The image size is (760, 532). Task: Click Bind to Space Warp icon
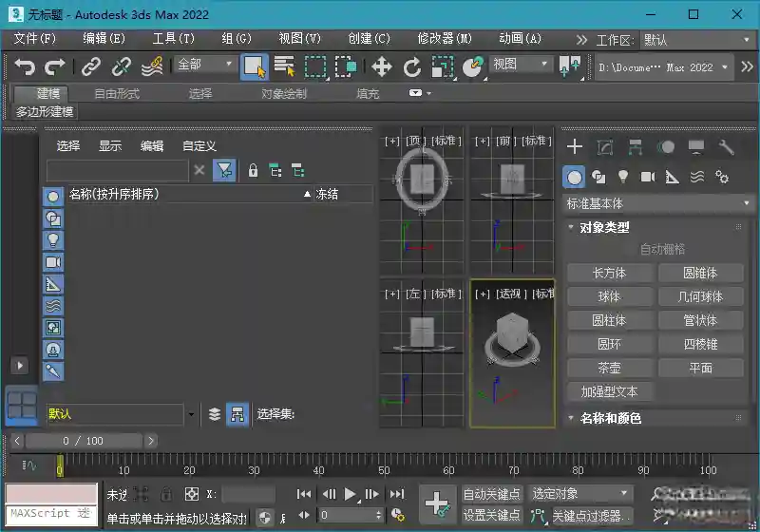click(152, 66)
